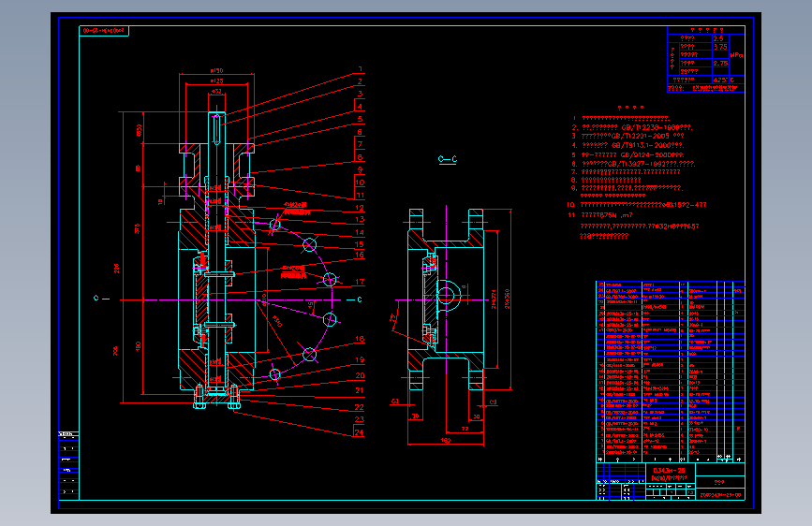Click the 3.75 pressure value cell
Image resolution: width=812 pixels, height=526 pixels.
click(x=721, y=47)
